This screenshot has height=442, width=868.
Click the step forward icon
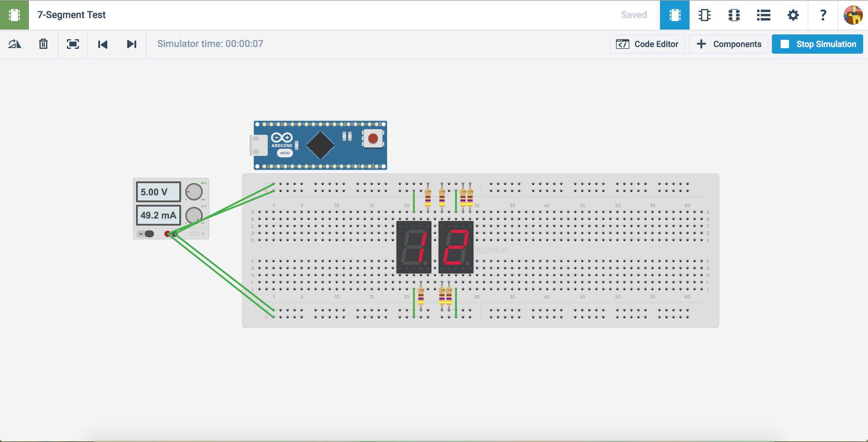coord(131,44)
